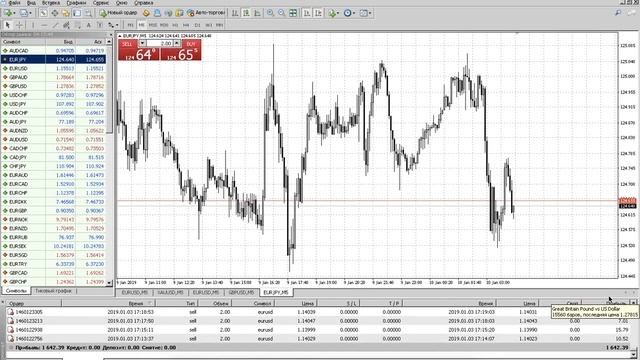Toggle the Auto Scroll chart icon
Screen dimensions: 640x360
(307, 13)
